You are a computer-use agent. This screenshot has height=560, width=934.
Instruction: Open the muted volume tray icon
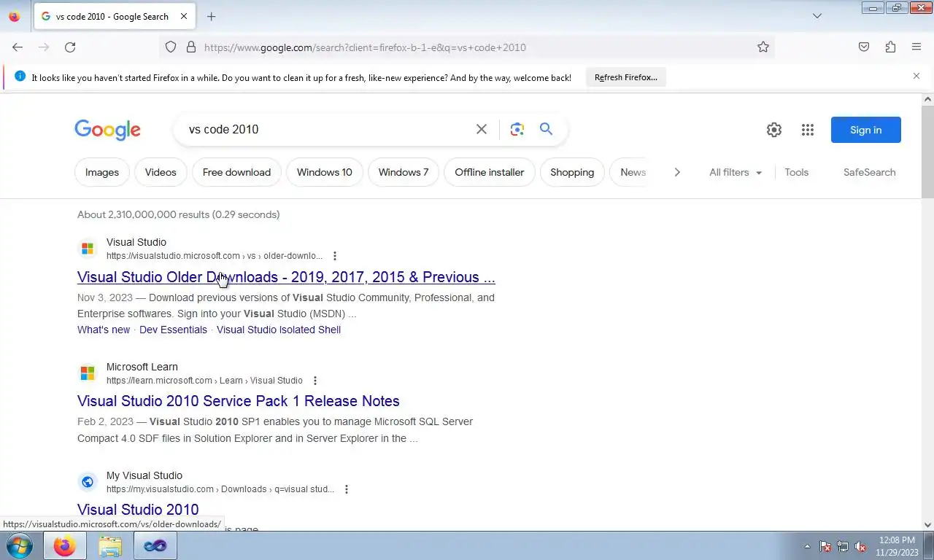(860, 546)
